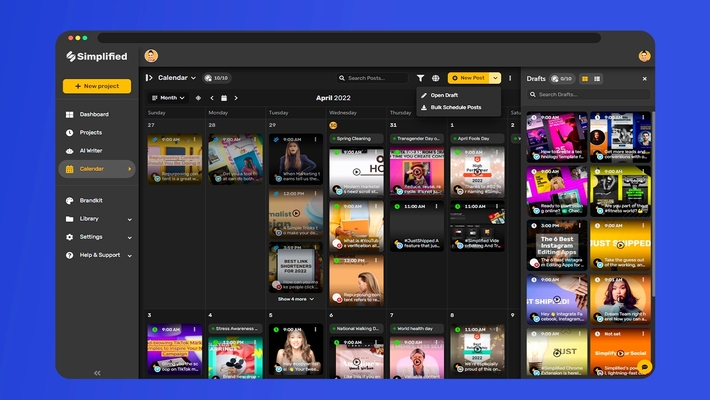Toggle the sidebar panel icon beside Calendar
This screenshot has height=400, width=710.
[x=149, y=78]
